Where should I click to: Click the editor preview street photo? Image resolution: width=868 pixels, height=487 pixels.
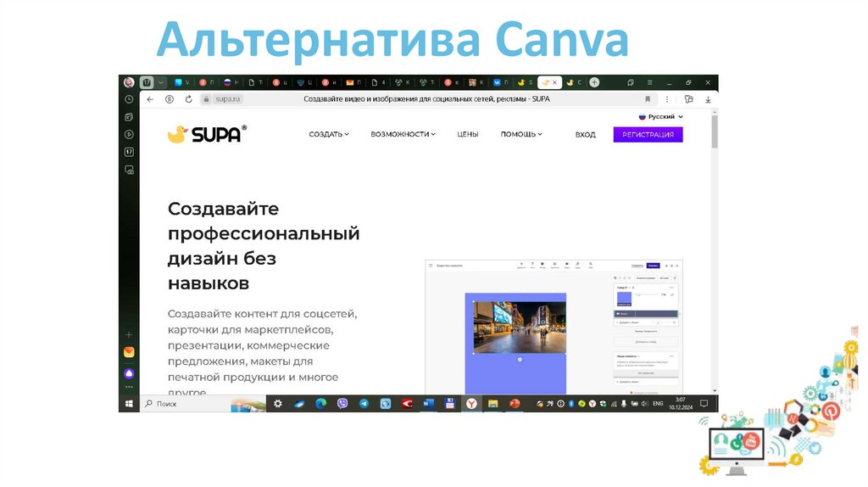coord(520,327)
